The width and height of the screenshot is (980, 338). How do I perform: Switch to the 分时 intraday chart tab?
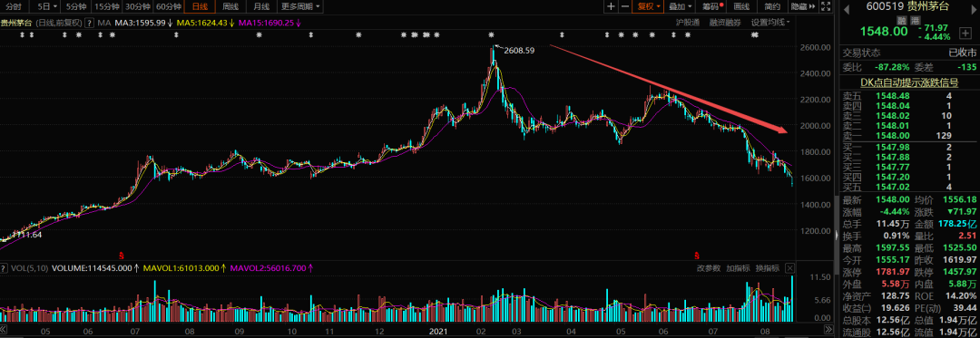pyautogui.click(x=13, y=7)
